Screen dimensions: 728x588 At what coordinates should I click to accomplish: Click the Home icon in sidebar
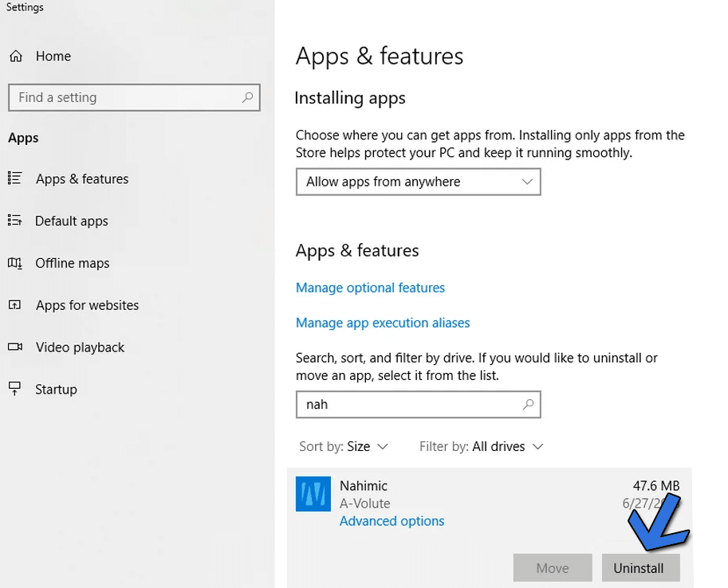(x=15, y=57)
